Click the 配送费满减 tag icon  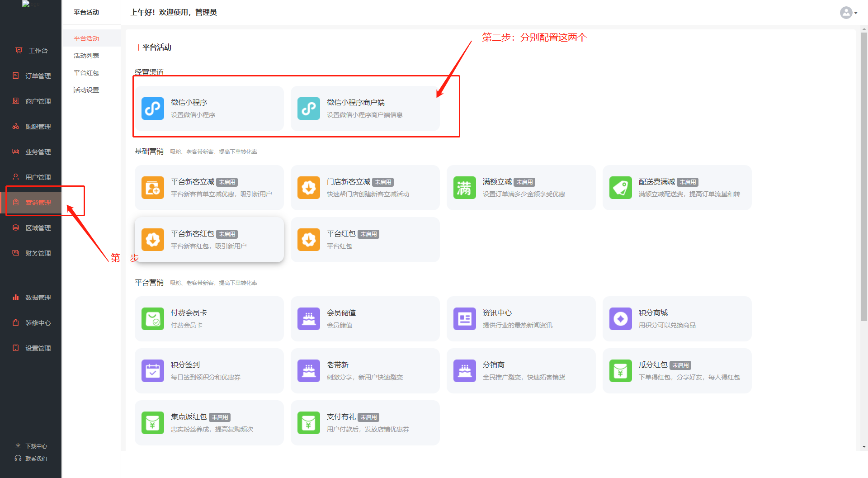(x=620, y=188)
